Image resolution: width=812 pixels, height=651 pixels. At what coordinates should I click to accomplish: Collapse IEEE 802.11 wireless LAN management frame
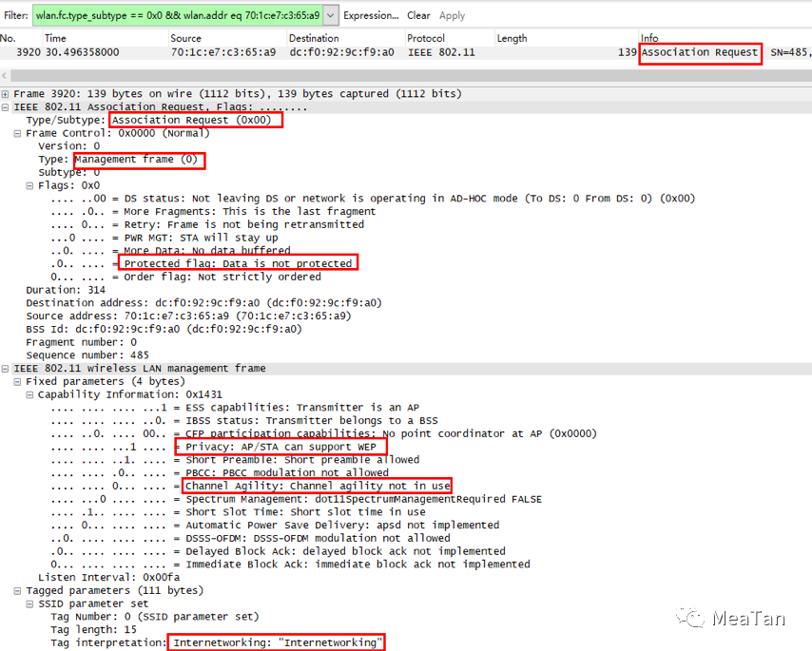pyautogui.click(x=7, y=369)
